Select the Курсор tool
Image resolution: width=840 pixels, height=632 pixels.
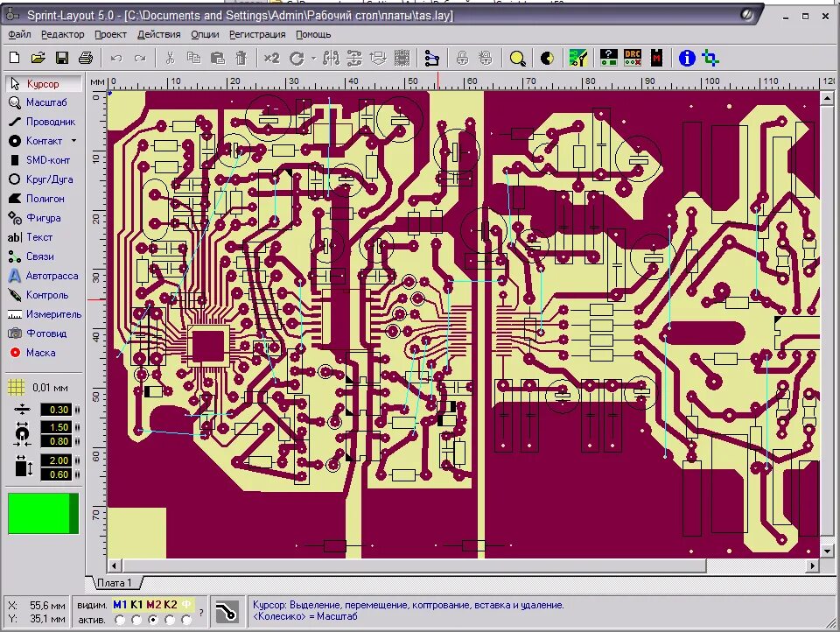pyautogui.click(x=44, y=84)
